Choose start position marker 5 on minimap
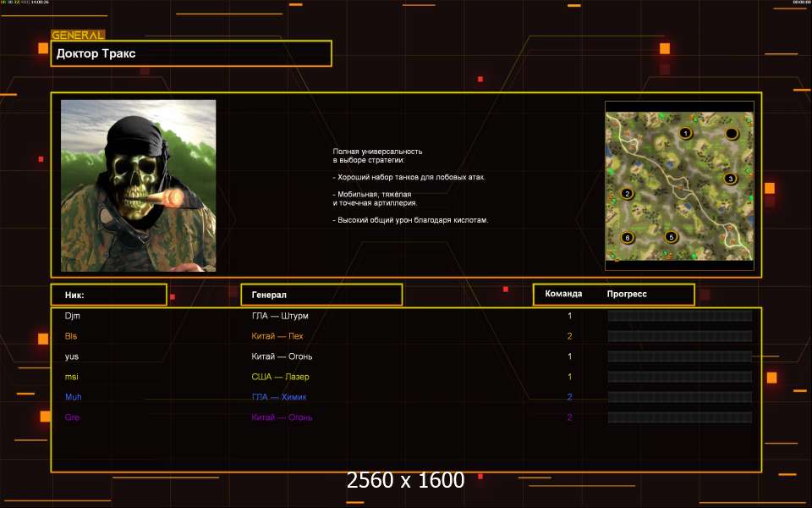Viewport: 812px width, 508px height. pyautogui.click(x=671, y=237)
